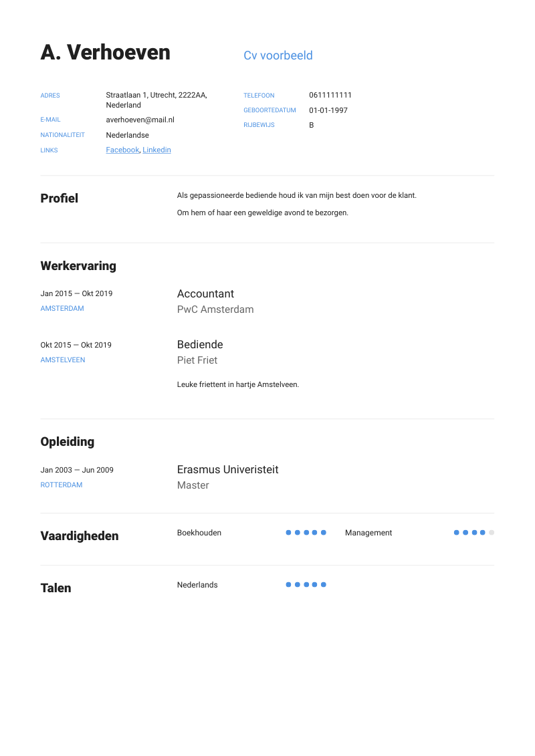The image size is (535, 756).
Task: Open the Facebook link
Action: click(x=122, y=150)
